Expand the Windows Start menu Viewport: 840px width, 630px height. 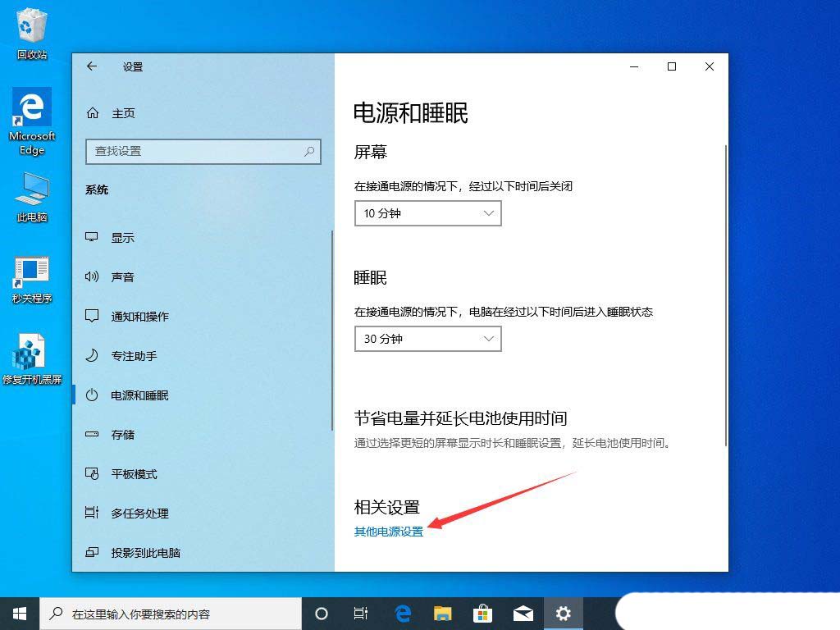pyautogui.click(x=19, y=613)
